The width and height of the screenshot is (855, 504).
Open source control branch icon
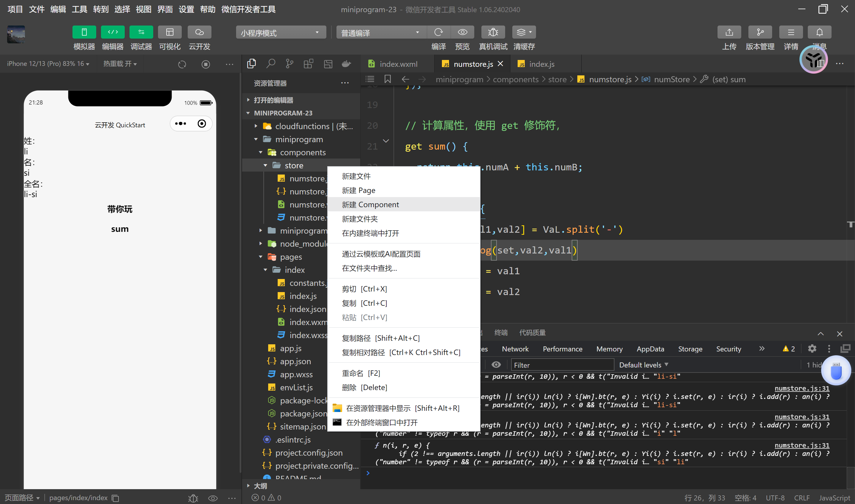point(290,64)
